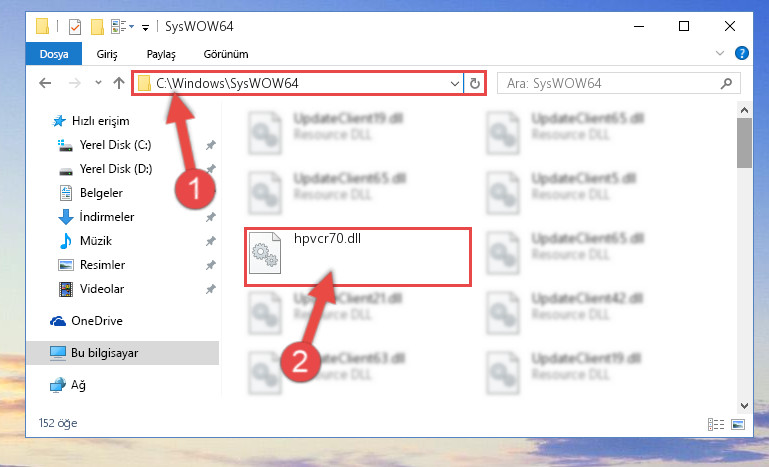Screen dimensions: 769x467
Task: Click inside the Ara: SysWOW64 search field
Action: 611,83
